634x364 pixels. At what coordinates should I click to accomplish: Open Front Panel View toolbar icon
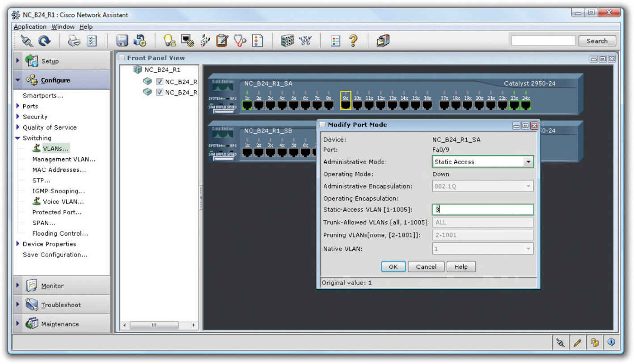point(287,41)
